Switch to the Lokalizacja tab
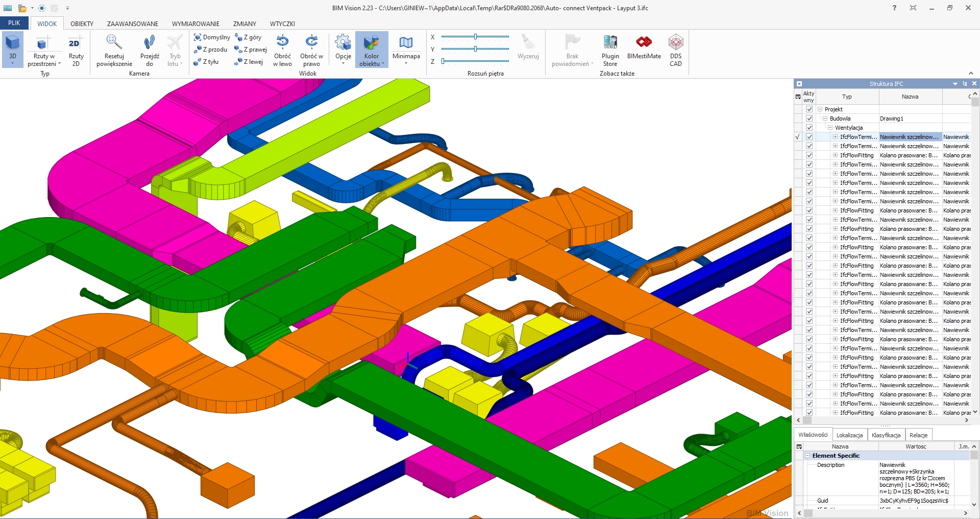 (849, 435)
